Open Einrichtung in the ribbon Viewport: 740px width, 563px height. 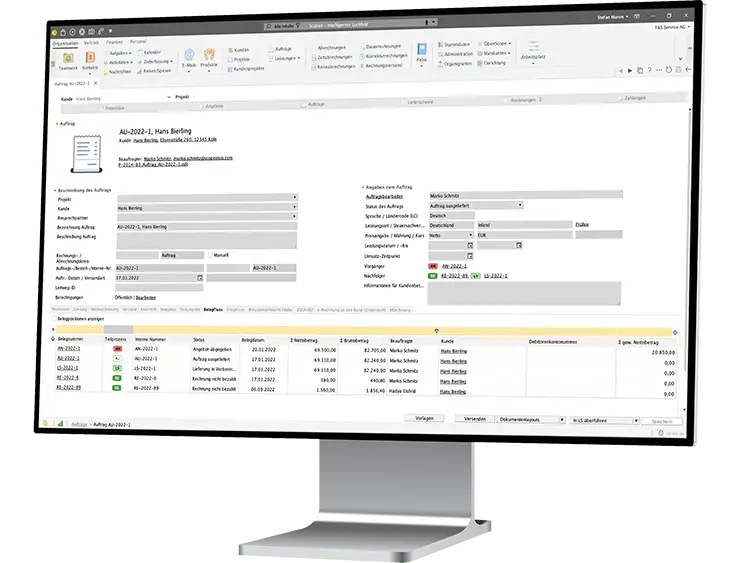(491, 63)
